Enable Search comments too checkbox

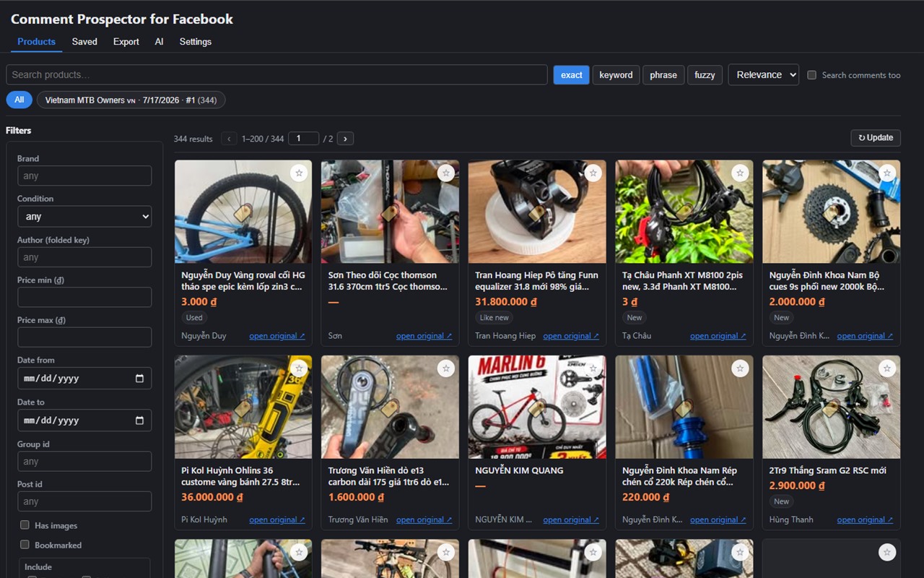(811, 75)
